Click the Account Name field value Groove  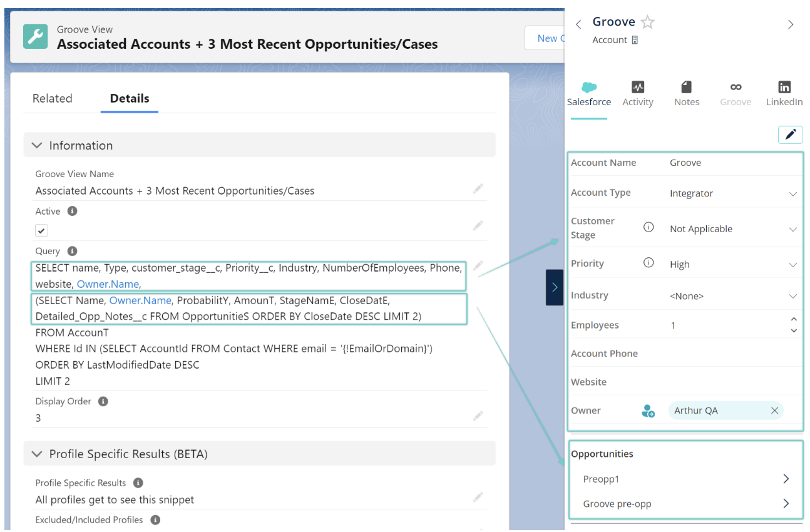click(x=685, y=163)
